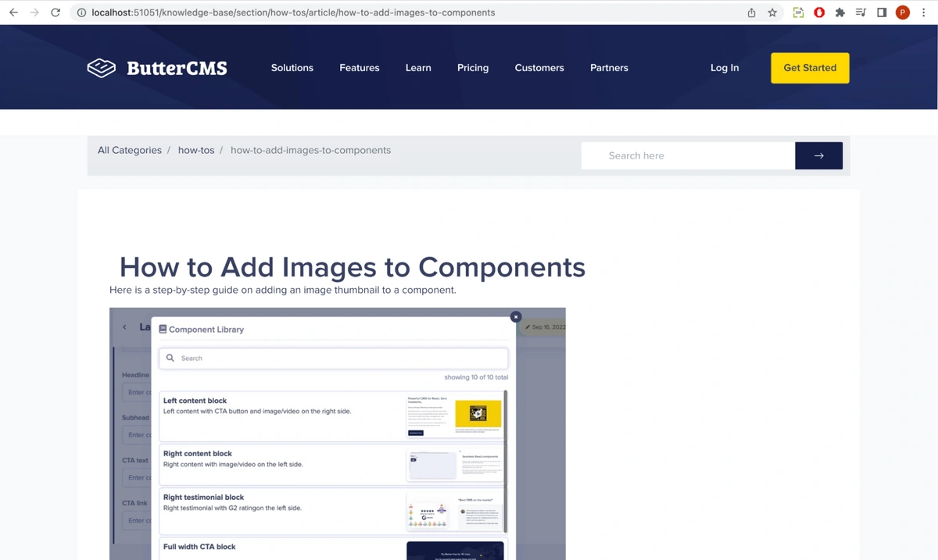Click the Log In link
Viewport: 938px width, 560px height.
point(724,68)
